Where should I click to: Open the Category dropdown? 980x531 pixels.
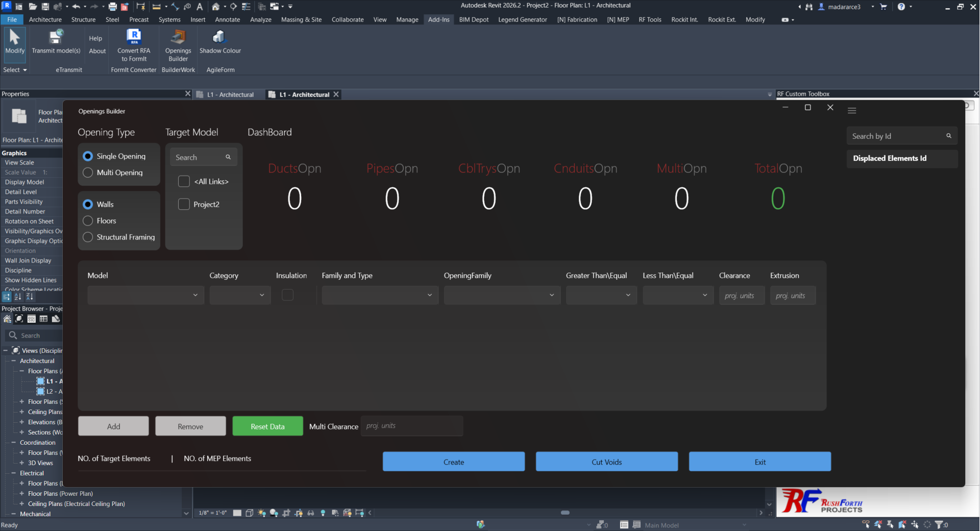(240, 295)
